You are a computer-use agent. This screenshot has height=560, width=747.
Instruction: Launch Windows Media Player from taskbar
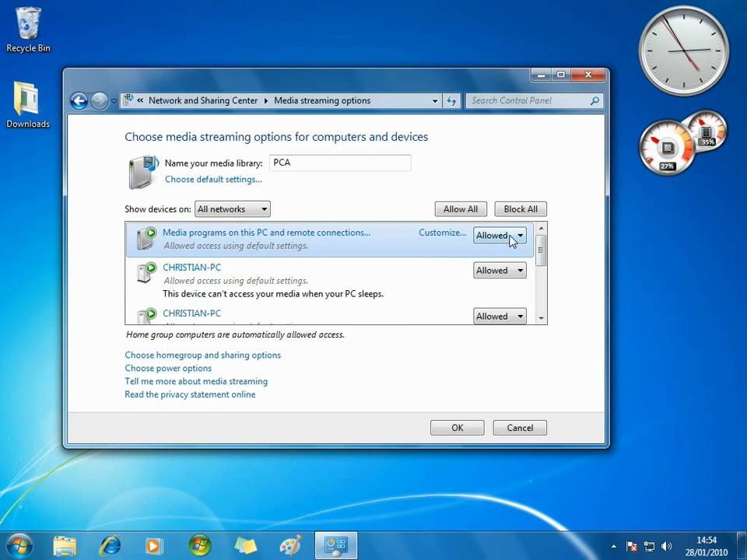coord(153,546)
